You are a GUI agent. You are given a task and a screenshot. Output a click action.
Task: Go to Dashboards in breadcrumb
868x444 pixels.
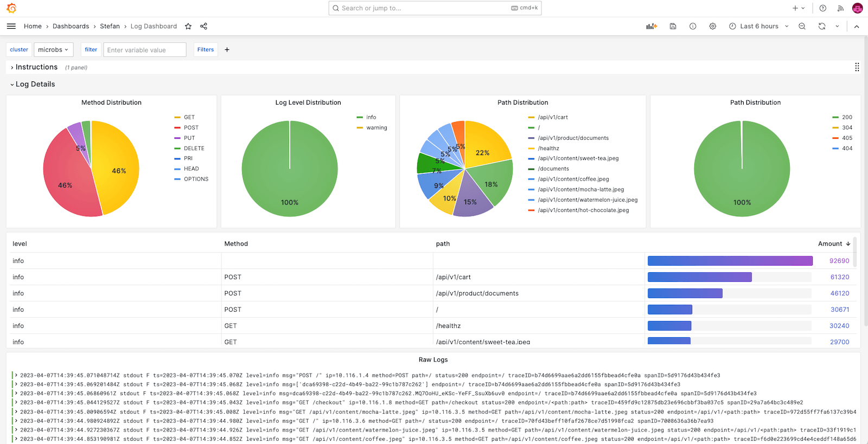tap(71, 26)
